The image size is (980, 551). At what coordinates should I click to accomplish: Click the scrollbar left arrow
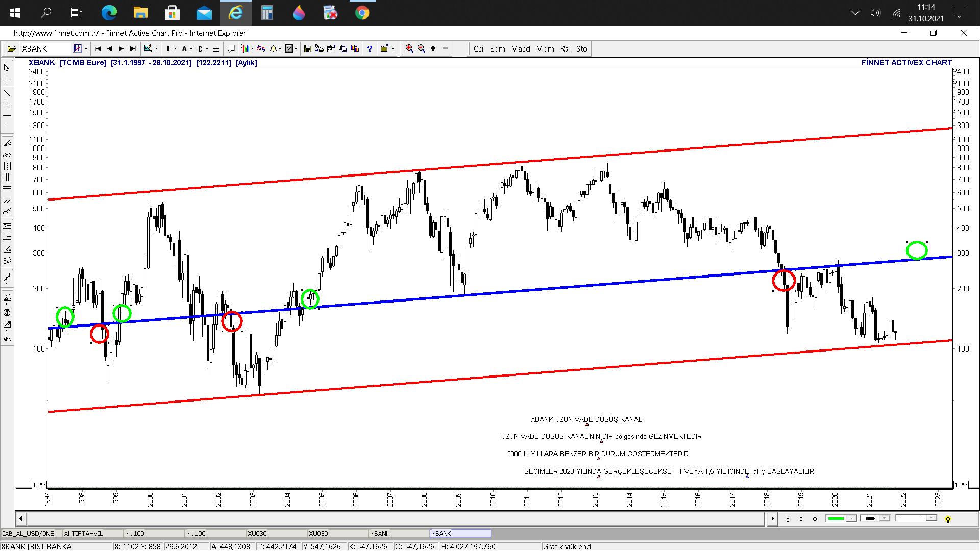point(21,519)
